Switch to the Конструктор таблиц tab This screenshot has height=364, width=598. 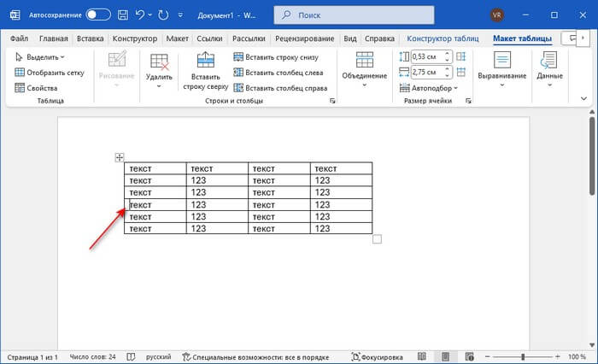click(x=444, y=38)
